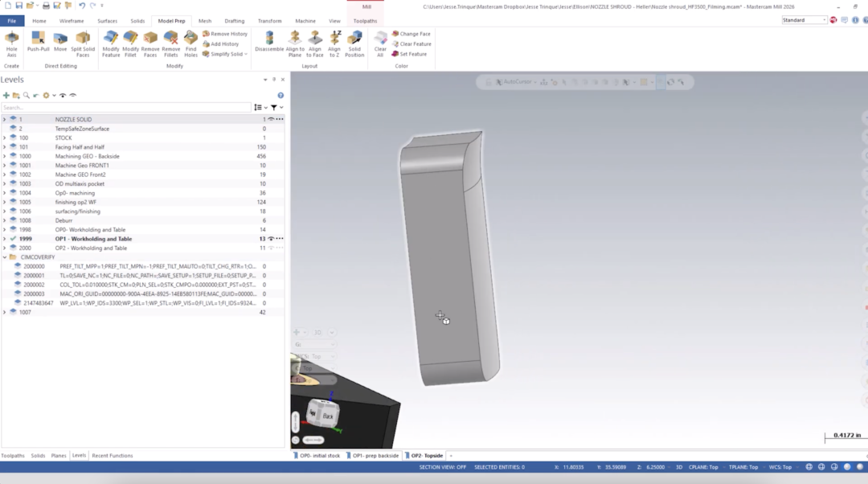Select the Modify Fillet tool
Image resolution: width=868 pixels, height=484 pixels.
click(x=131, y=43)
